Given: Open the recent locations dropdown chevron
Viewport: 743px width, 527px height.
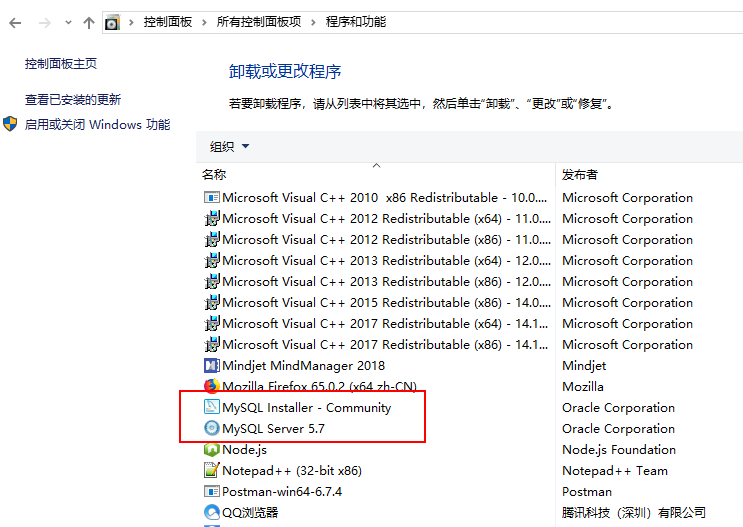Looking at the screenshot, I should 68,22.
